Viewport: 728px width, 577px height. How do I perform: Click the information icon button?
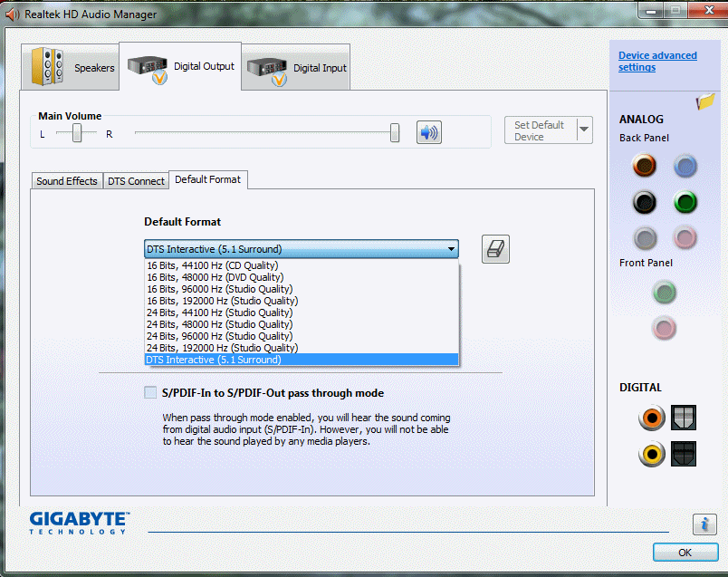click(x=704, y=524)
